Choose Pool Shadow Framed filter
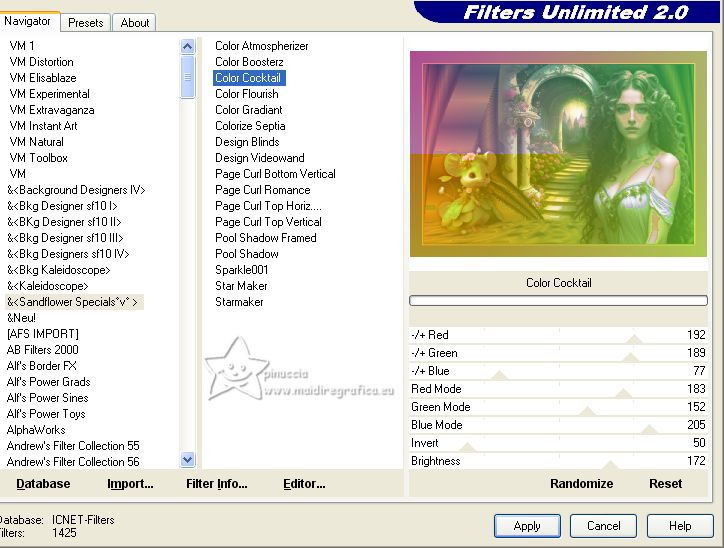 (x=265, y=238)
